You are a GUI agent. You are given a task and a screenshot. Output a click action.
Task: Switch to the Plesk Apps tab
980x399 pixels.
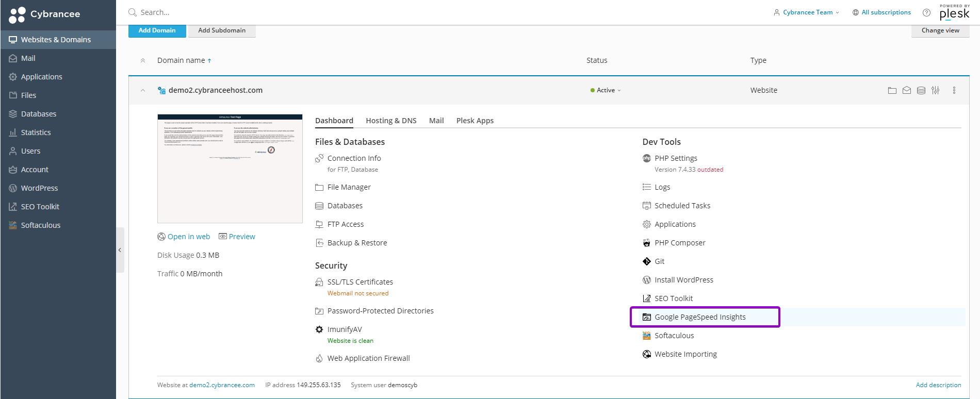pyautogui.click(x=475, y=121)
